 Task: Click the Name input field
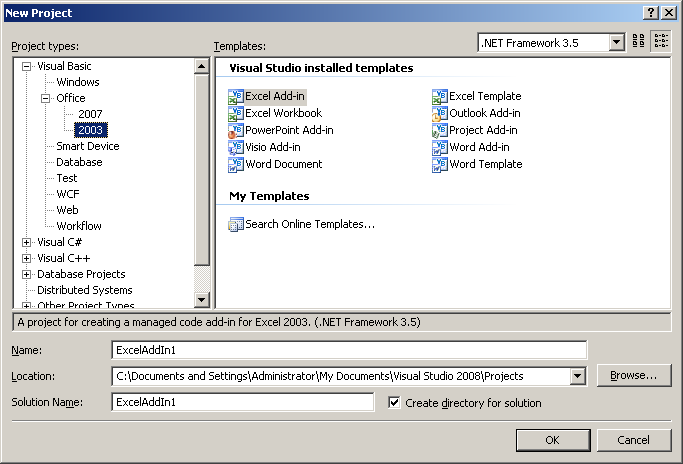click(349, 350)
